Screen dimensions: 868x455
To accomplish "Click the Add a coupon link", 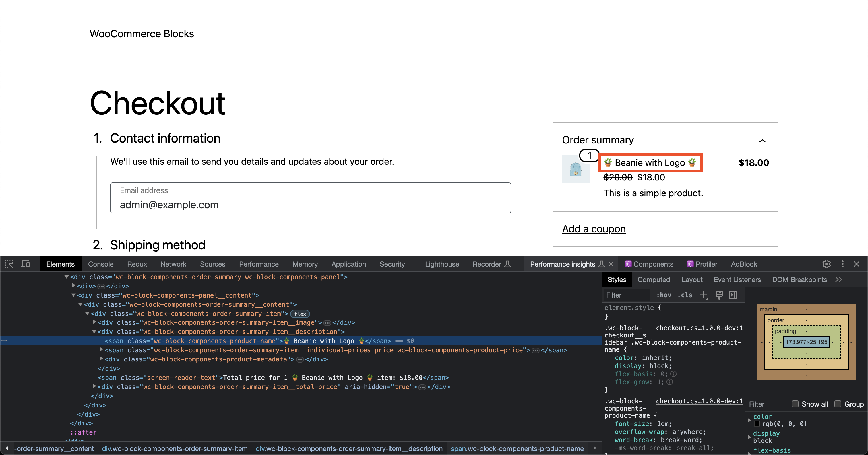I will (594, 229).
